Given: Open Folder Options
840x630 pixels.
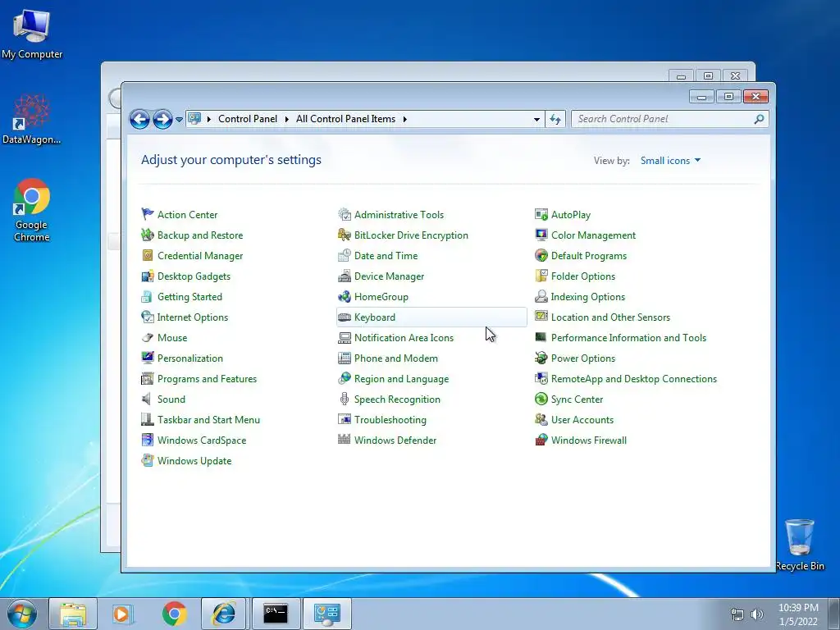Looking at the screenshot, I should (x=583, y=276).
